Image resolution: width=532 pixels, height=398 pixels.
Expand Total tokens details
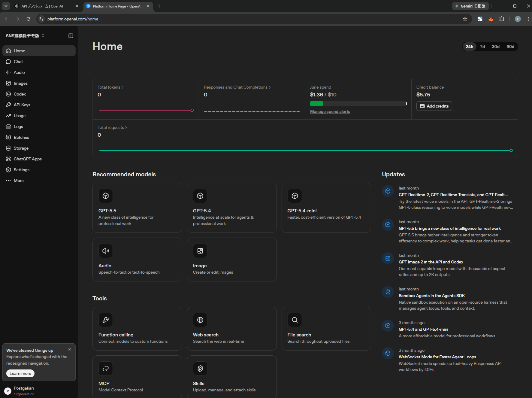(x=110, y=87)
